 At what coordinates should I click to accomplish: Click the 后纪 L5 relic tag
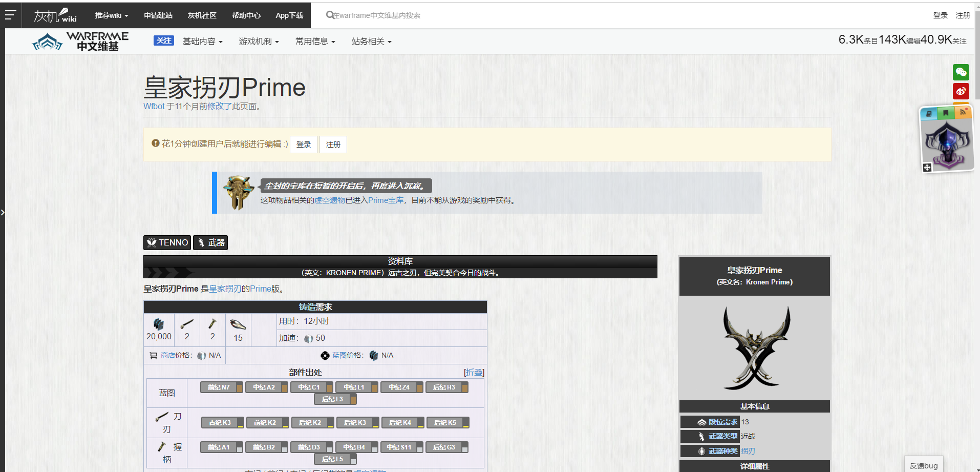[x=335, y=459]
